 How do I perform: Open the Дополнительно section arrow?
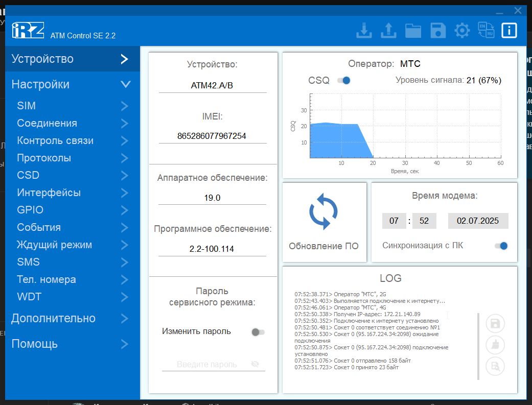(125, 318)
